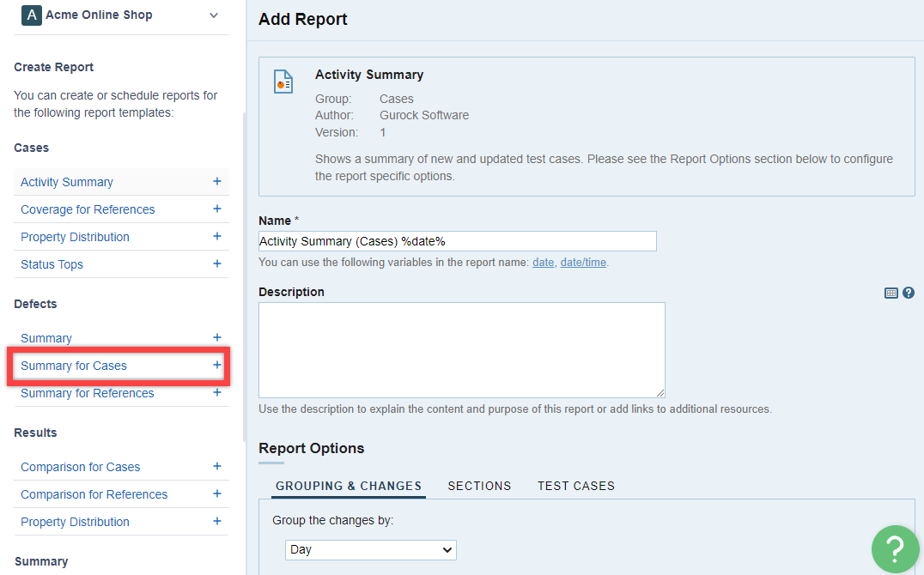Image resolution: width=924 pixels, height=575 pixels.
Task: Switch to the Test Cases tab
Action: tap(576, 486)
